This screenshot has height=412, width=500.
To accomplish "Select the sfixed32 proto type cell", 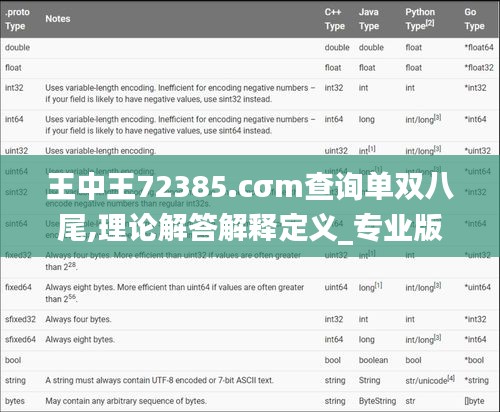I will tap(20, 319).
